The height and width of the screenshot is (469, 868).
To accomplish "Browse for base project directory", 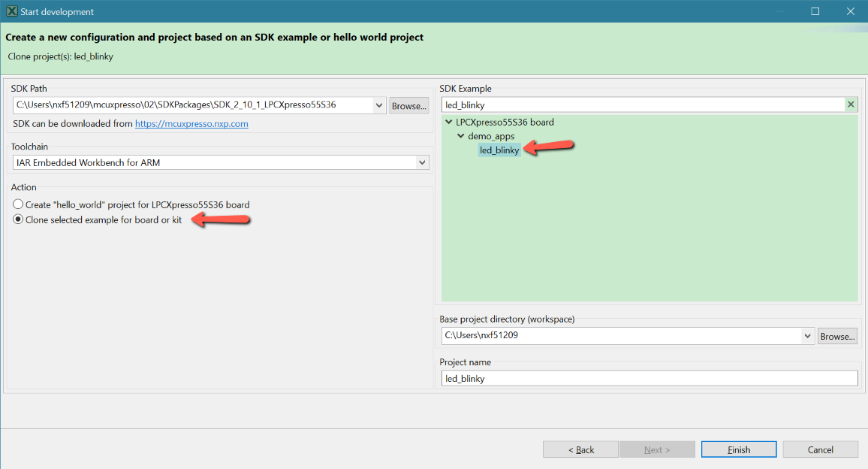I will coord(837,336).
